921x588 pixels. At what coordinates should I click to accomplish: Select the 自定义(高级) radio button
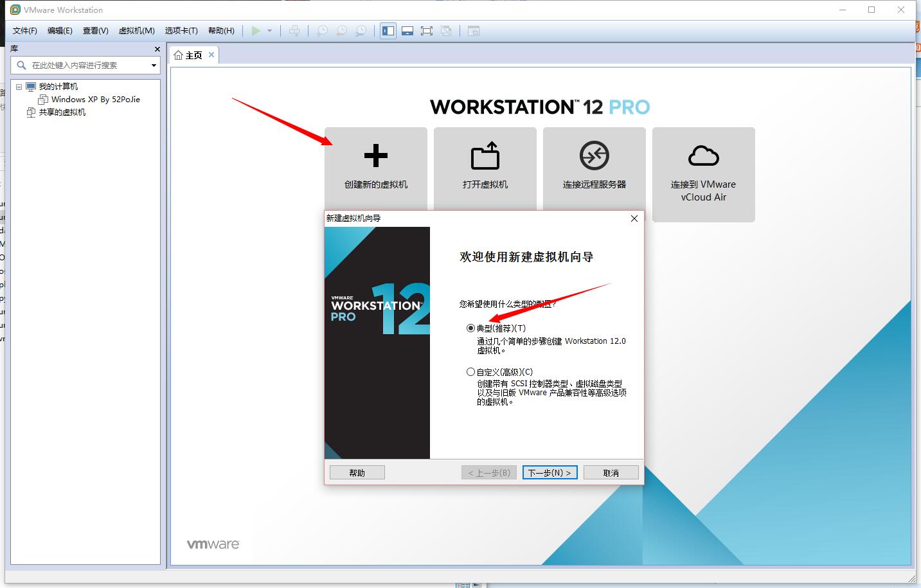tap(470, 371)
